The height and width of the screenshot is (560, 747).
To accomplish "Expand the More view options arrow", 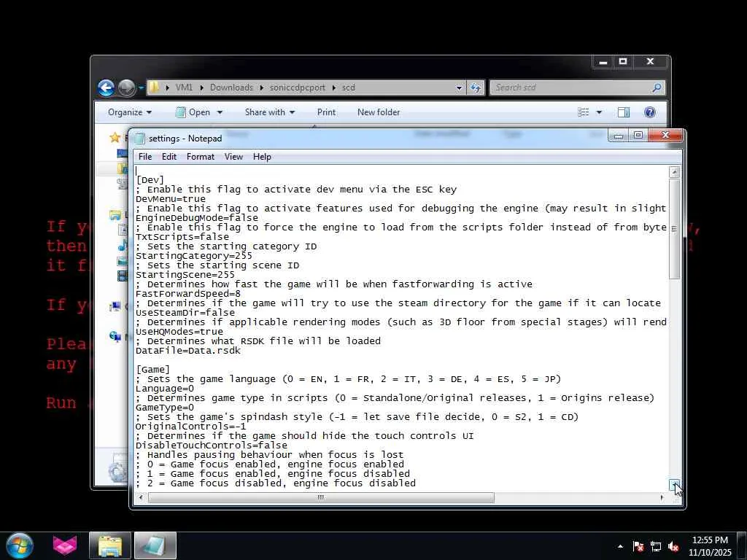I will (x=599, y=112).
